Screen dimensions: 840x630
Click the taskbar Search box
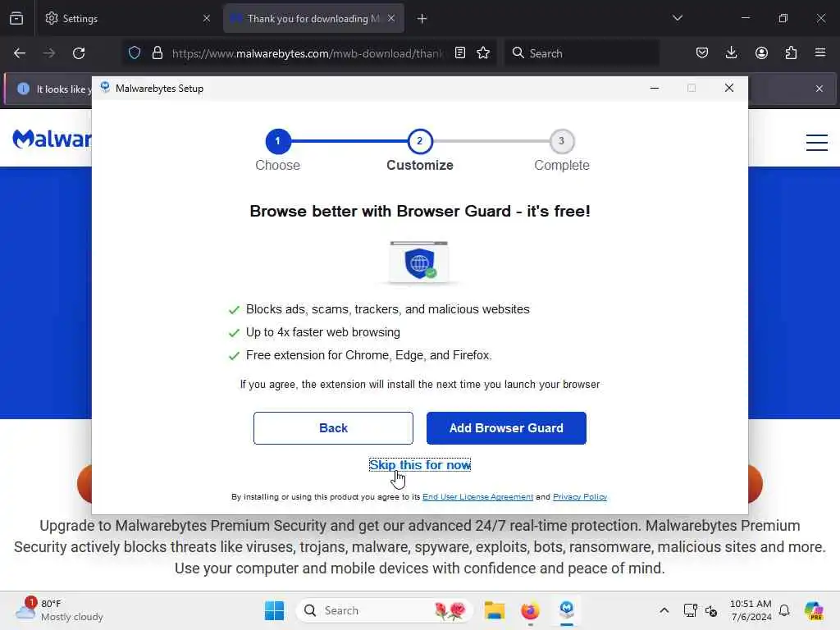384,610
